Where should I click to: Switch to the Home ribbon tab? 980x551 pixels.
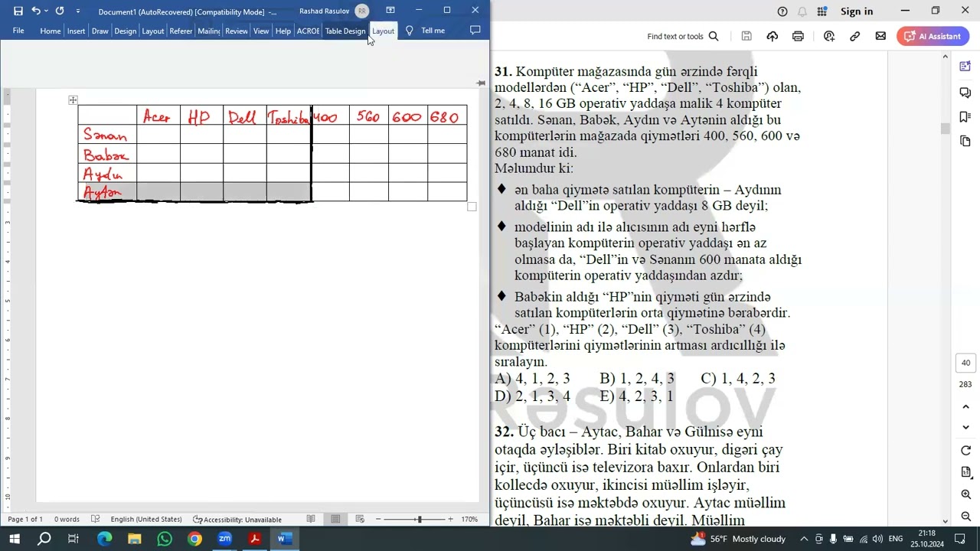coord(51,31)
